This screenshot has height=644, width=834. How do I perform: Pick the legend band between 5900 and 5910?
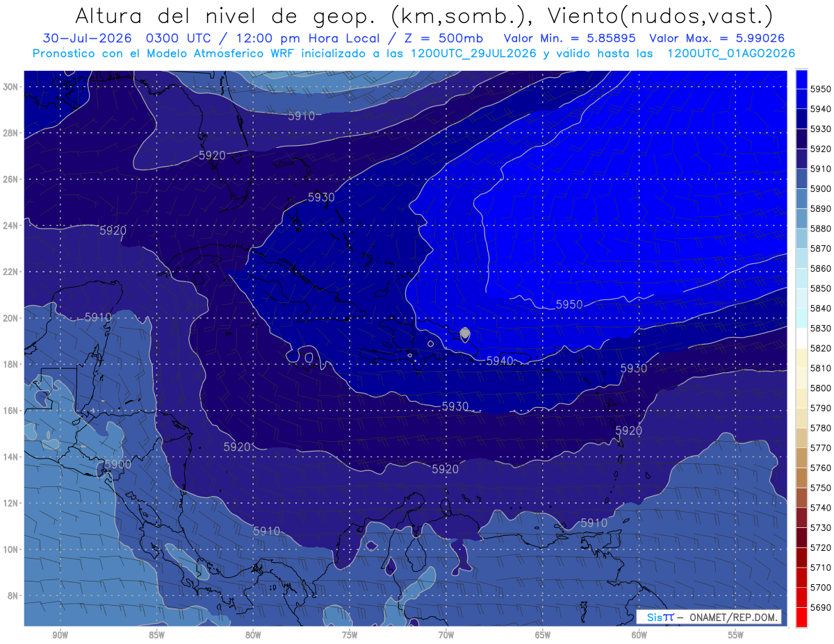point(801,179)
